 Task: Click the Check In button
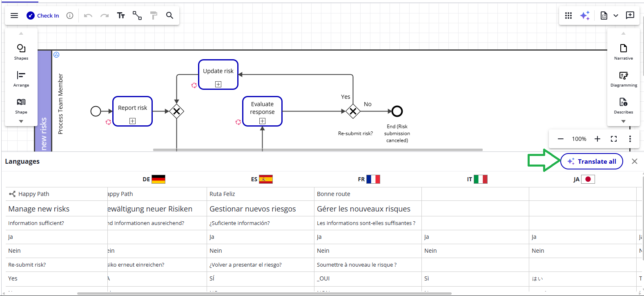point(43,16)
